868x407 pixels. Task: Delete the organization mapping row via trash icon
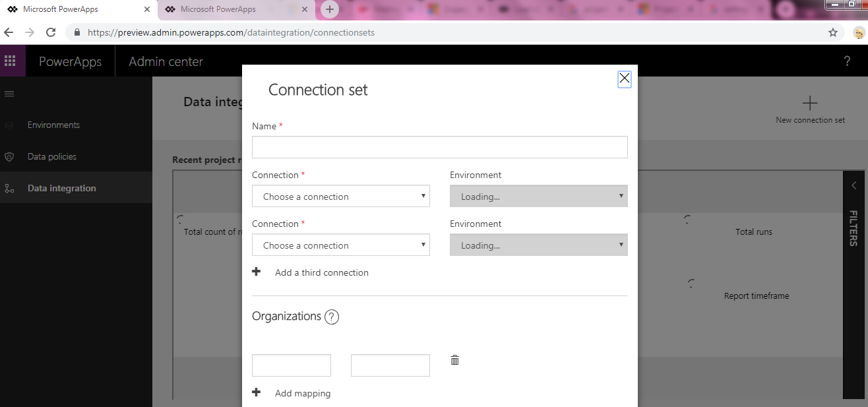(x=454, y=360)
